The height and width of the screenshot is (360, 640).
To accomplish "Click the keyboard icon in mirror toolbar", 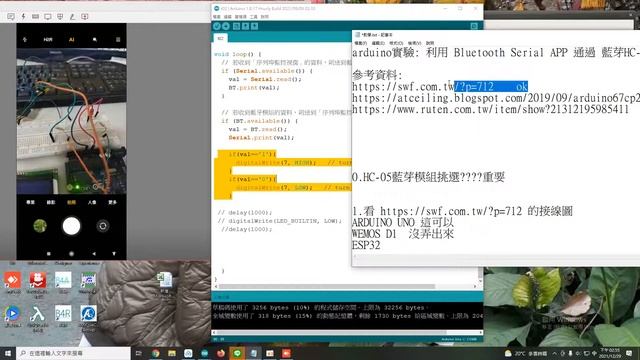I will 36,16.
